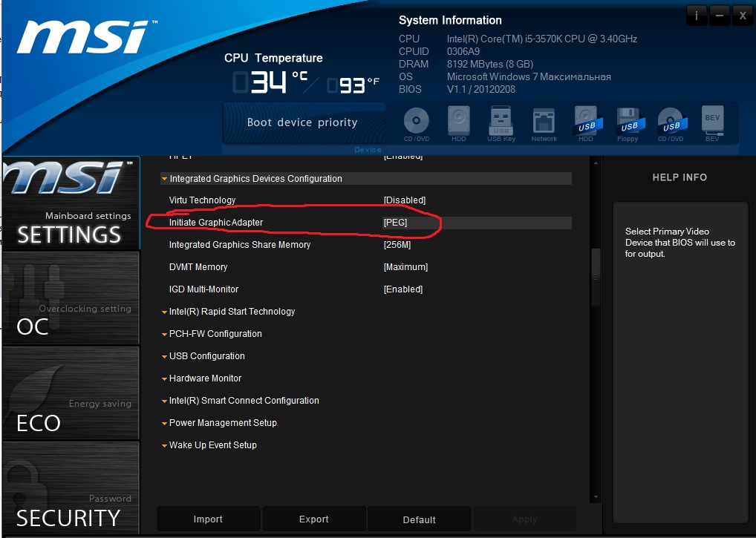The height and width of the screenshot is (538, 756).
Task: Click the CPU model text i5-3570K
Action: pyautogui.click(x=542, y=39)
